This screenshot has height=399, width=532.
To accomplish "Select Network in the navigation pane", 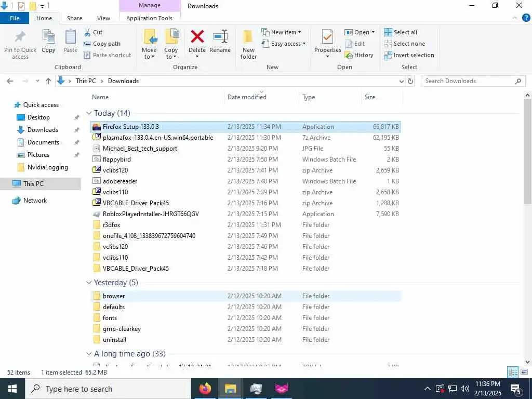I will click(x=35, y=201).
